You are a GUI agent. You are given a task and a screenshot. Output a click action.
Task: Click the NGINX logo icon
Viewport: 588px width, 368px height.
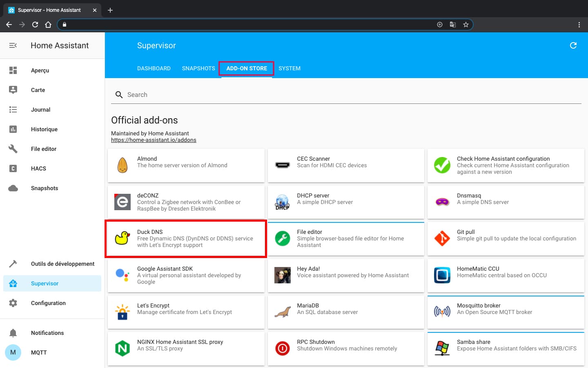coord(122,348)
